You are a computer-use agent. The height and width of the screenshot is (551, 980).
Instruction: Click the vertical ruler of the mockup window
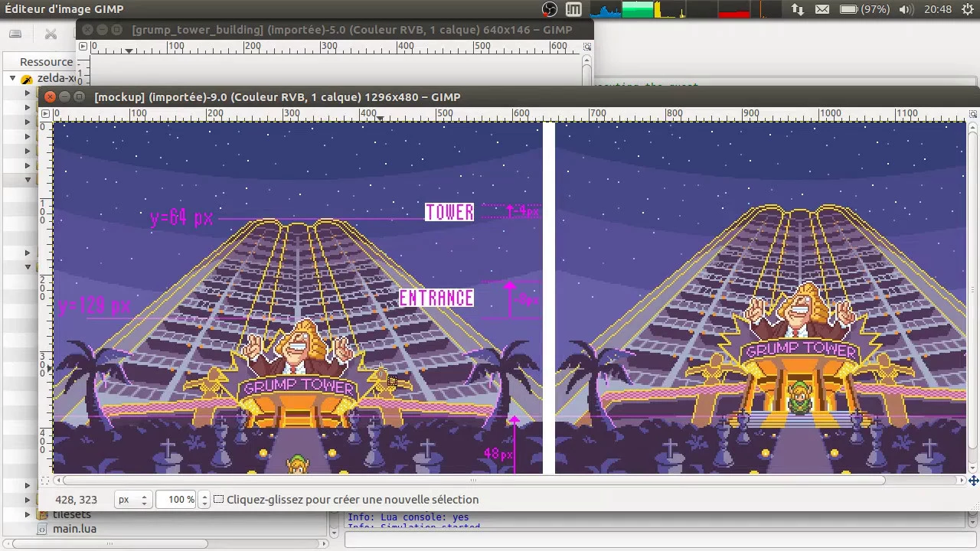tap(45, 297)
